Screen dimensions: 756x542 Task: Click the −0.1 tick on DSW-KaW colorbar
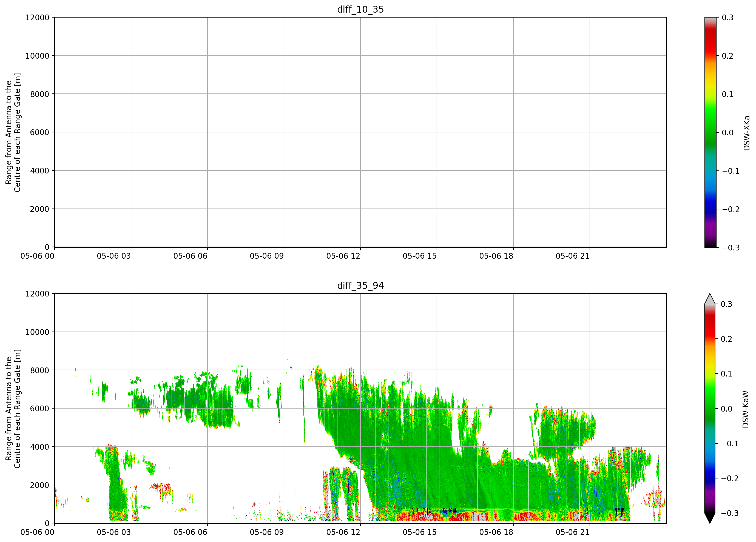pos(730,443)
